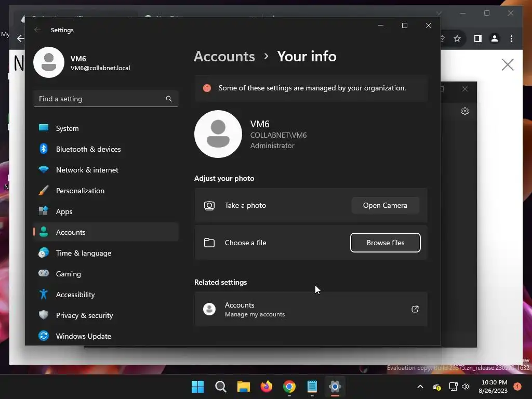Launch Firefox from the taskbar
The image size is (532, 399).
[267, 387]
